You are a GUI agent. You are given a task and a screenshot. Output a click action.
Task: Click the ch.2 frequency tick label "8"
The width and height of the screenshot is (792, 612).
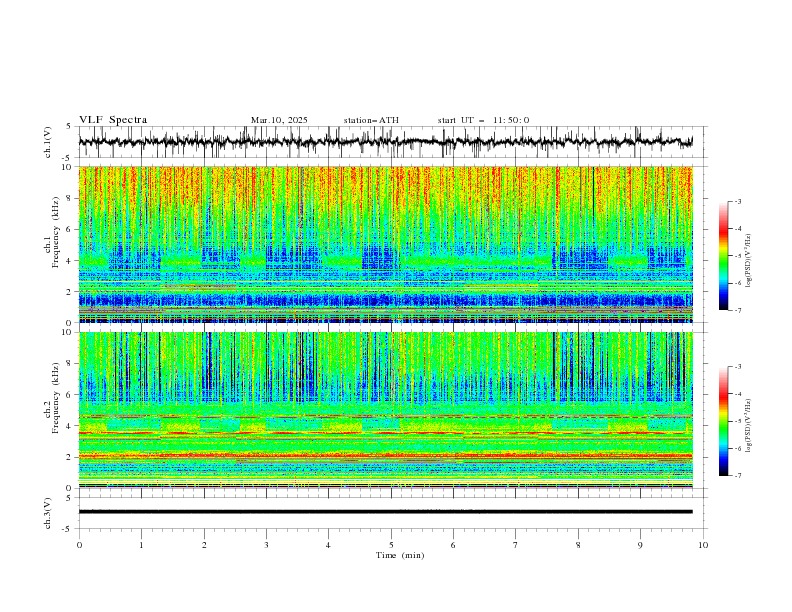pyautogui.click(x=71, y=364)
